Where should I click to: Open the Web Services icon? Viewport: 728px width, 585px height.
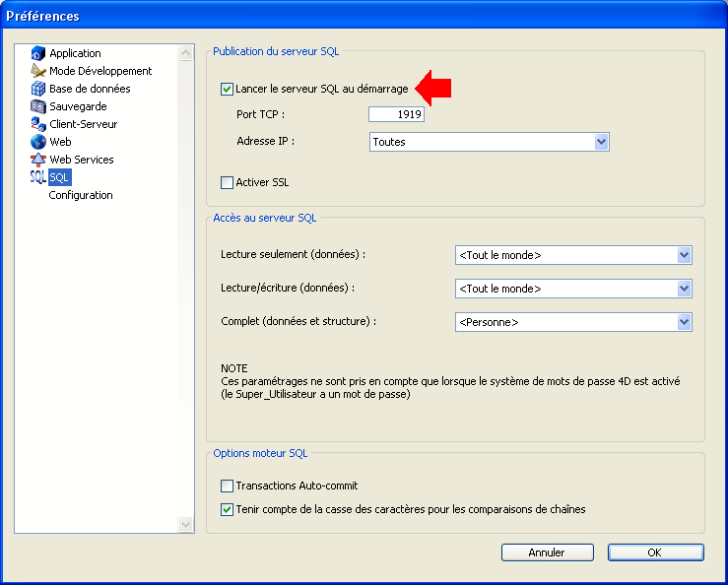point(38,160)
